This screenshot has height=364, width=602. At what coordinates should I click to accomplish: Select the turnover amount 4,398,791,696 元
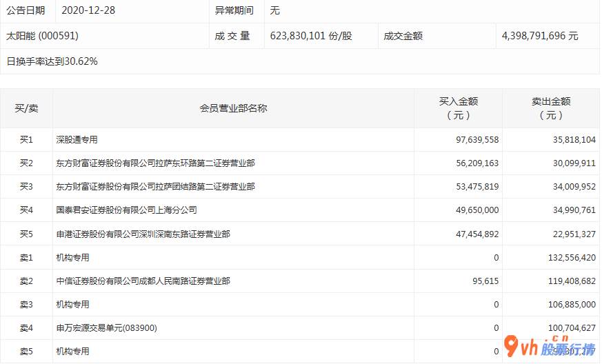click(x=540, y=36)
